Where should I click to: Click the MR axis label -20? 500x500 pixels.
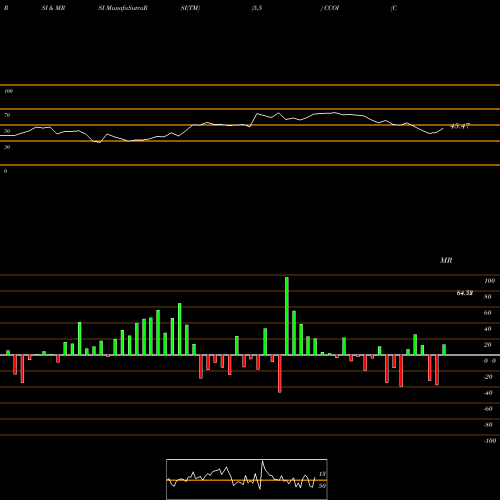(488, 377)
